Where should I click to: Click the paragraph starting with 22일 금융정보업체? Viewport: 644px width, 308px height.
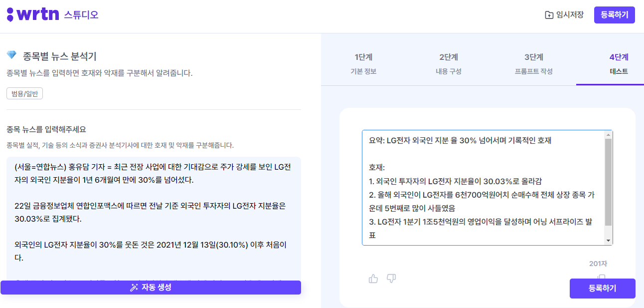(150, 212)
